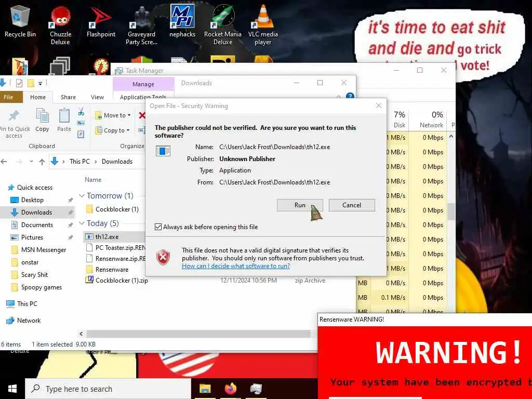Open How can I decide what software link
Viewport: 532px width, 399px height.
(236, 266)
